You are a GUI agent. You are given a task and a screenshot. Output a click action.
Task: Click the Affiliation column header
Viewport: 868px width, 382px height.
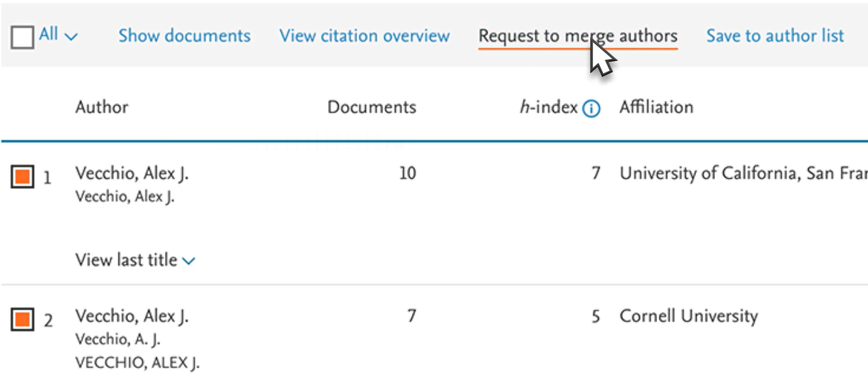coord(656,107)
